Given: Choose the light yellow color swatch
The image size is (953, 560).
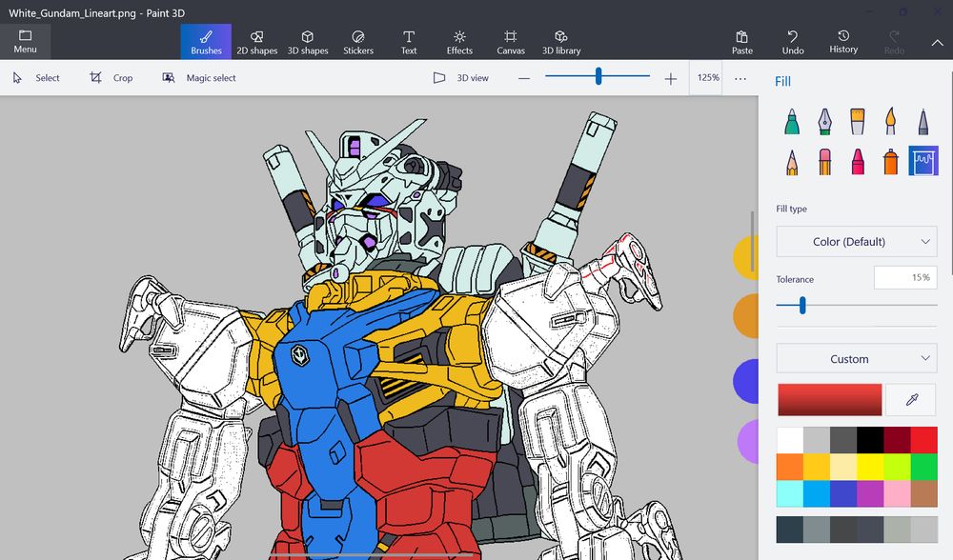Looking at the screenshot, I should click(843, 467).
